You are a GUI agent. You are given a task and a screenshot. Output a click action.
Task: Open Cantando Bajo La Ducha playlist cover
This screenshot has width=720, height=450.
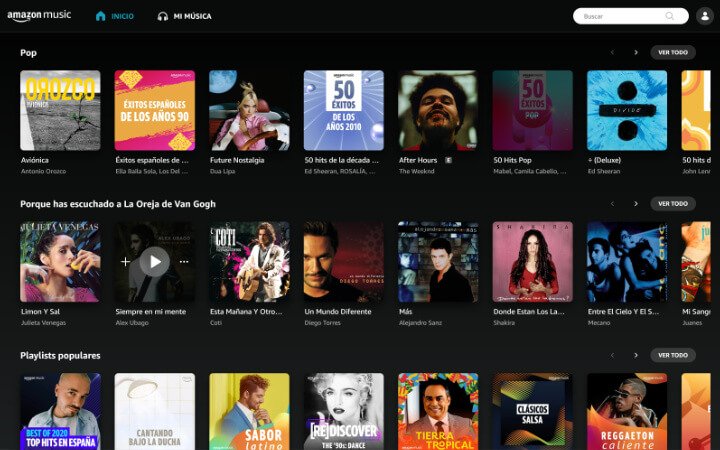155,411
